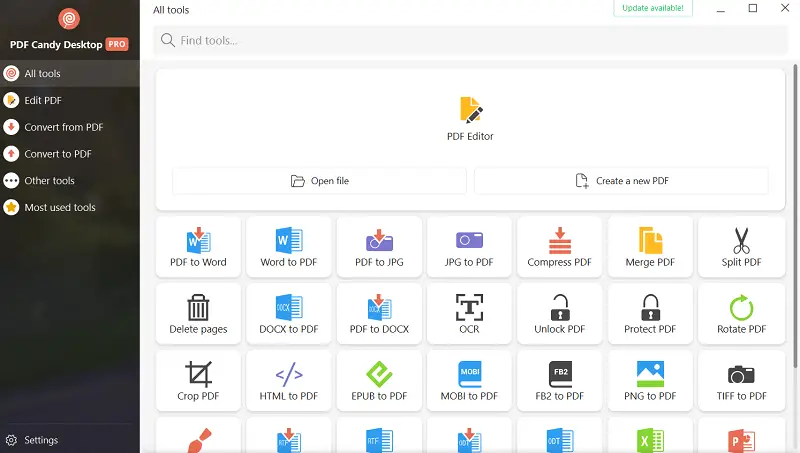Click the PRO badge
800x453 pixels.
pyautogui.click(x=117, y=44)
